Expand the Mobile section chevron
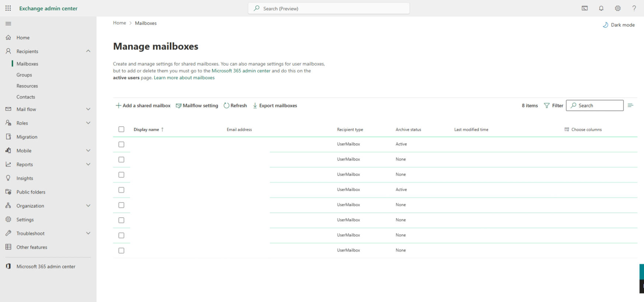The height and width of the screenshot is (302, 644). pos(88,151)
